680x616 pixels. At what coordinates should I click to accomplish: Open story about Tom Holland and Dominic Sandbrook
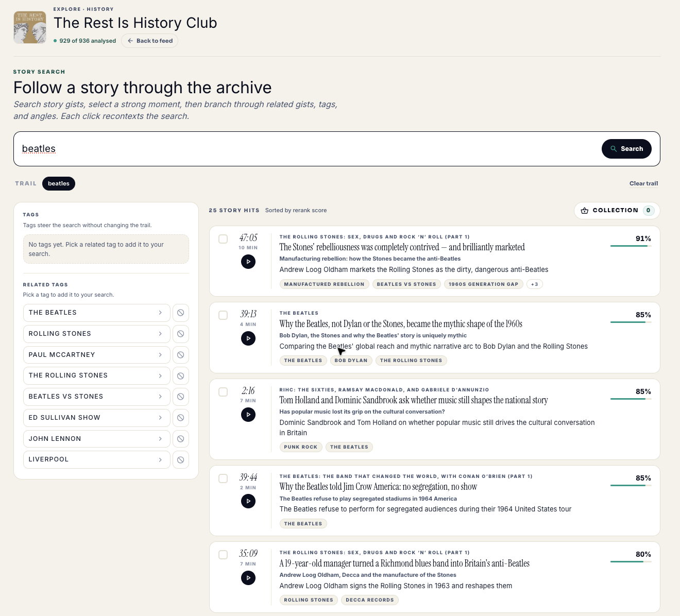point(414,400)
